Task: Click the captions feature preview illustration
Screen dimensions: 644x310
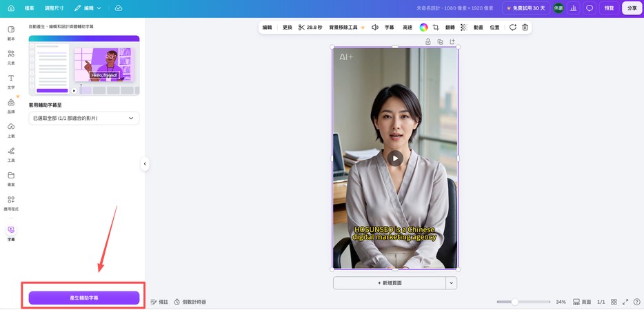Action: point(84,65)
